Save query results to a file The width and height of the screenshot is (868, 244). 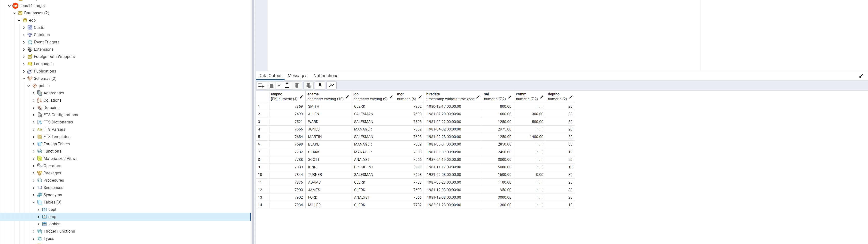(320, 85)
